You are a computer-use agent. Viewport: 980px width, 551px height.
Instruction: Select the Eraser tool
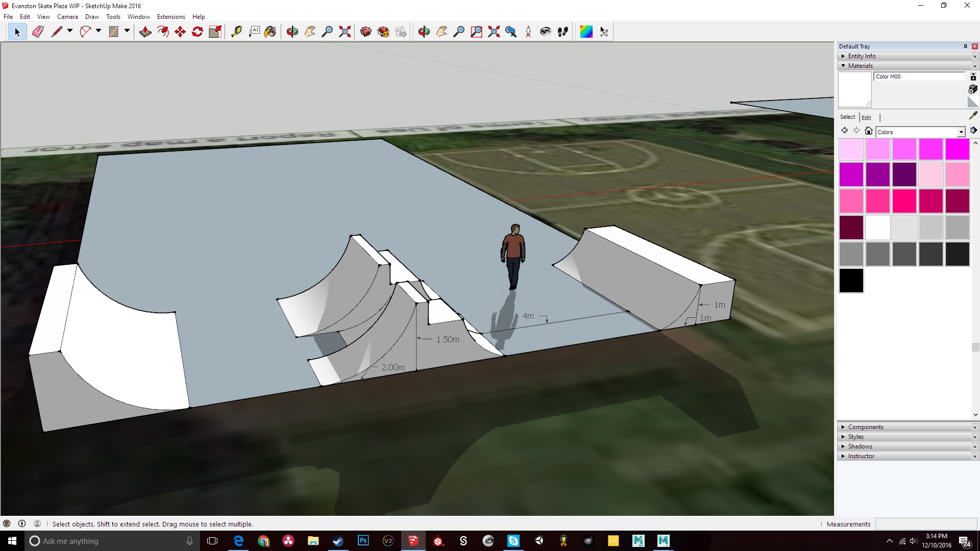[38, 32]
